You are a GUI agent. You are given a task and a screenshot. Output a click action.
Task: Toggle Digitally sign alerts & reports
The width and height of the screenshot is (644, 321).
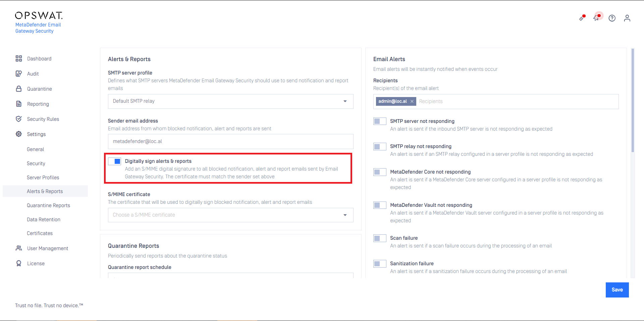point(114,161)
